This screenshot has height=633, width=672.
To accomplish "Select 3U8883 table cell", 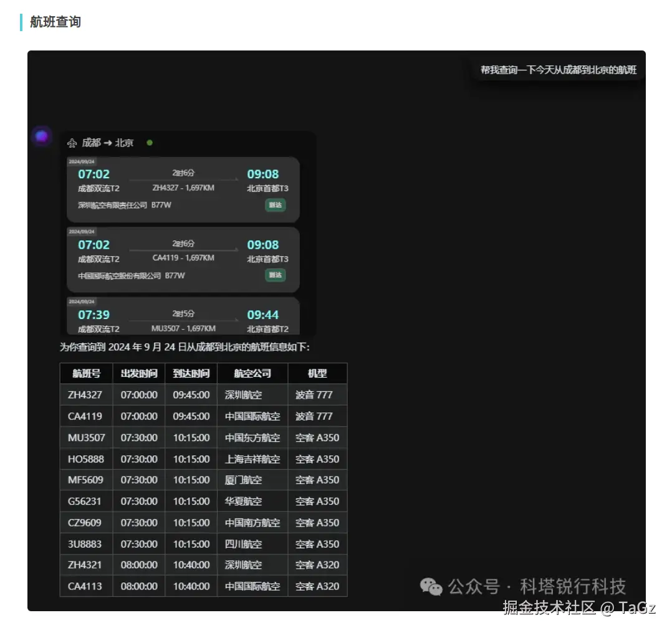I will (86, 545).
